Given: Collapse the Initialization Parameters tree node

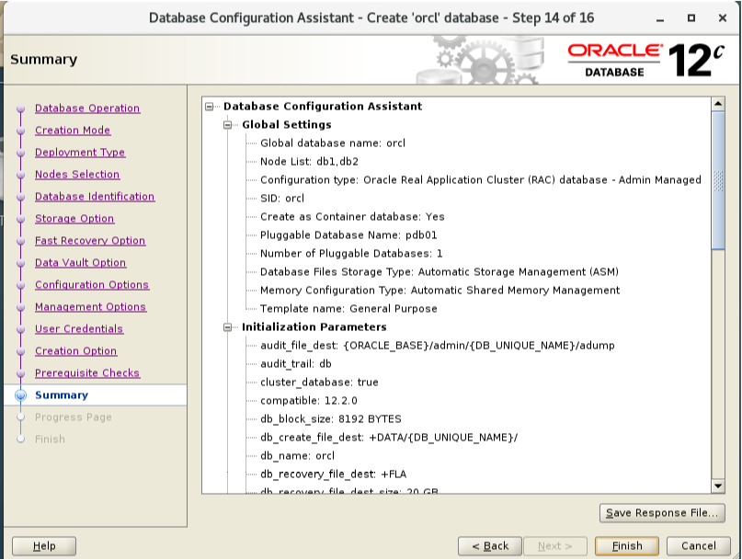Looking at the screenshot, I should [228, 327].
